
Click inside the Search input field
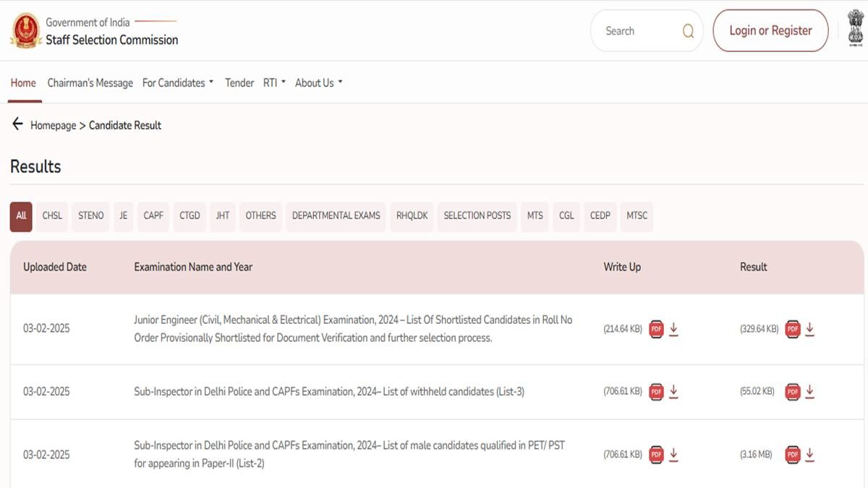(x=637, y=31)
